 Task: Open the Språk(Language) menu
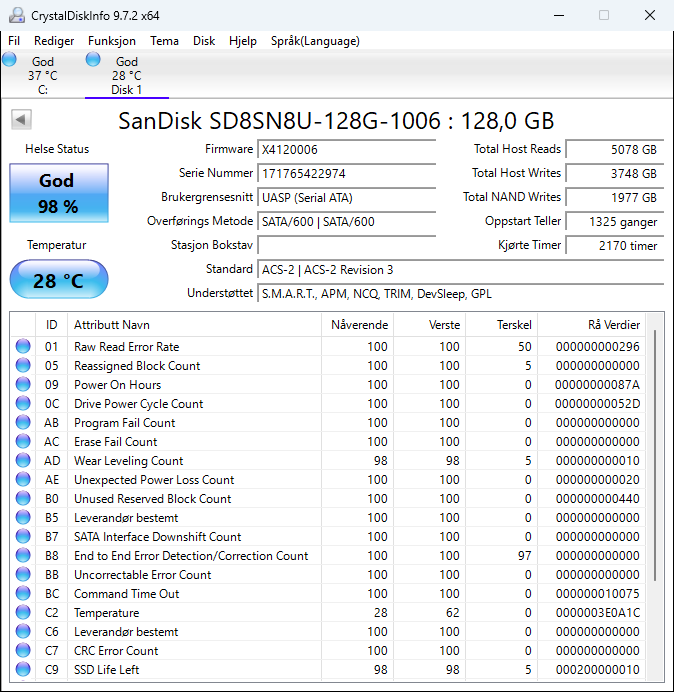tap(315, 41)
